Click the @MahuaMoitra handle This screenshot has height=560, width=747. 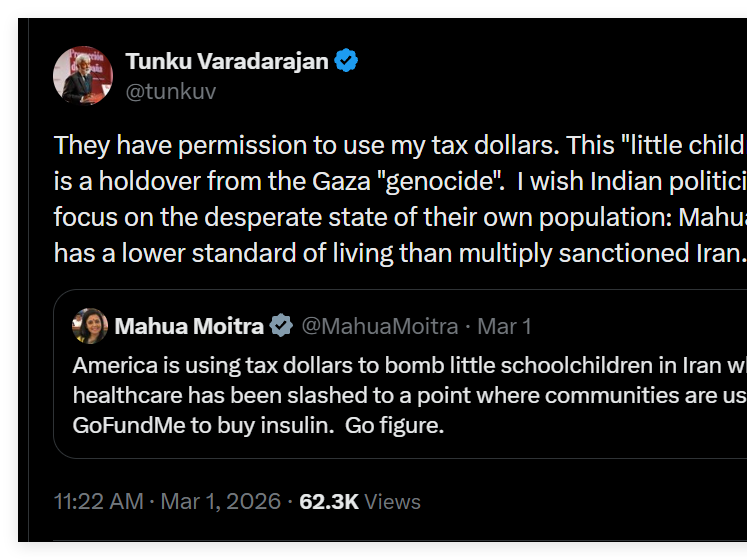(380, 326)
